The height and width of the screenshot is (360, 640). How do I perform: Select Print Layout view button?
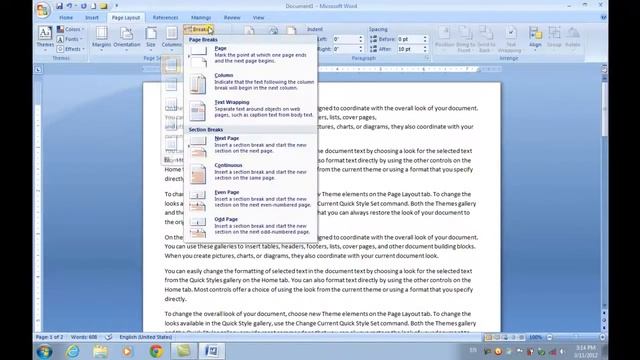(x=488, y=338)
